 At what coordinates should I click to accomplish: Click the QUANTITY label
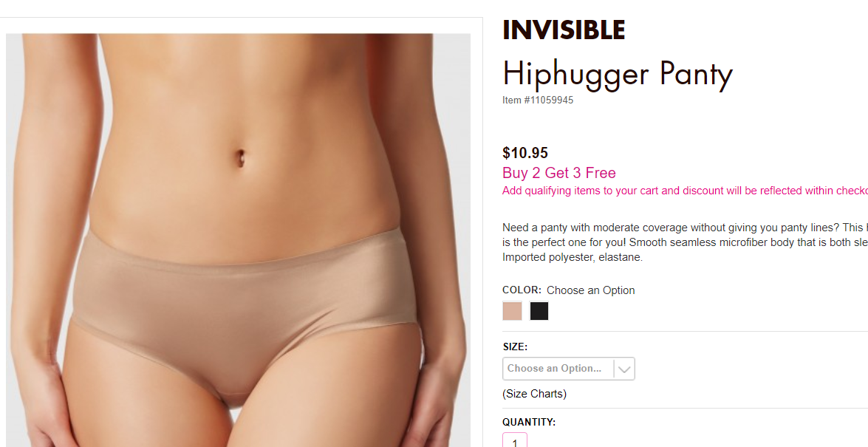click(x=529, y=422)
